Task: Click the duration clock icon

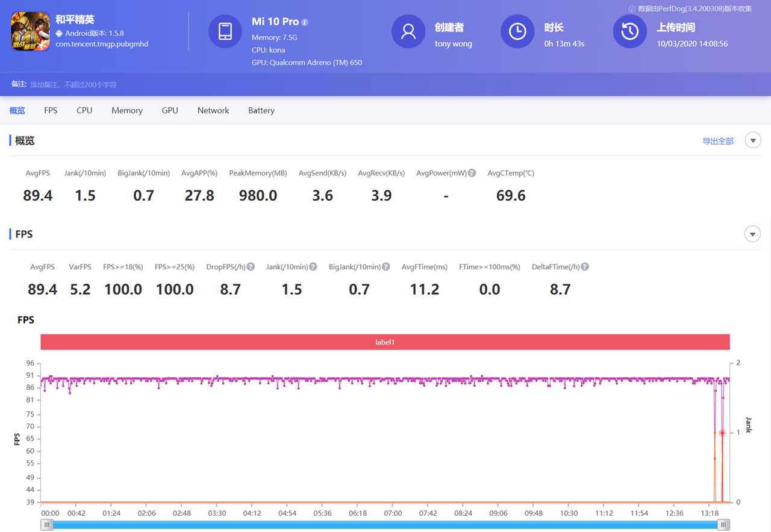Action: tap(517, 31)
